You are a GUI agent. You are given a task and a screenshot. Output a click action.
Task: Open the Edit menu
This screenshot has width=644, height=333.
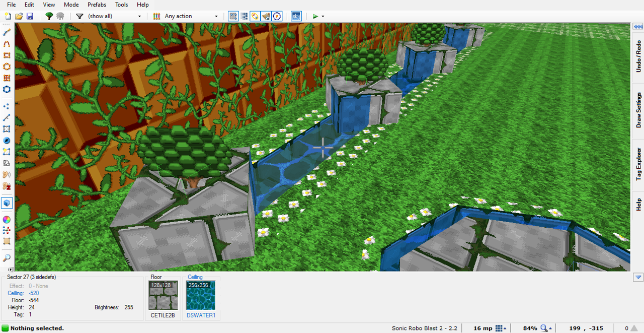click(x=29, y=5)
